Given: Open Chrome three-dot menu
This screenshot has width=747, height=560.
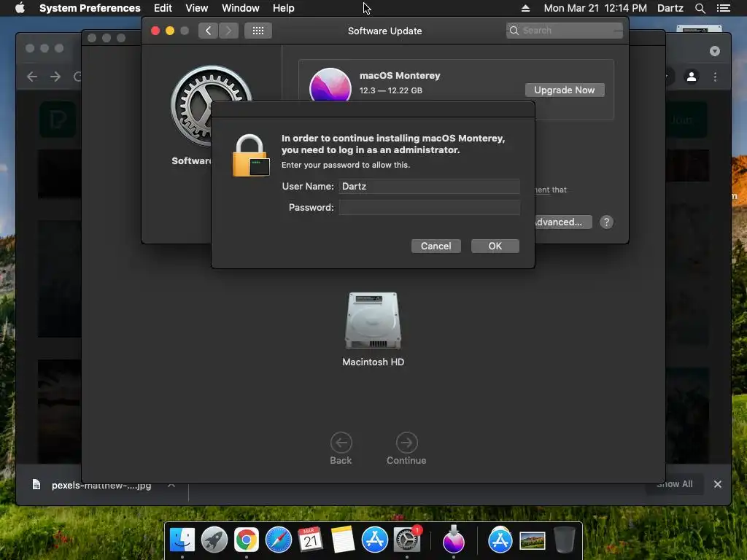Looking at the screenshot, I should tap(715, 76).
